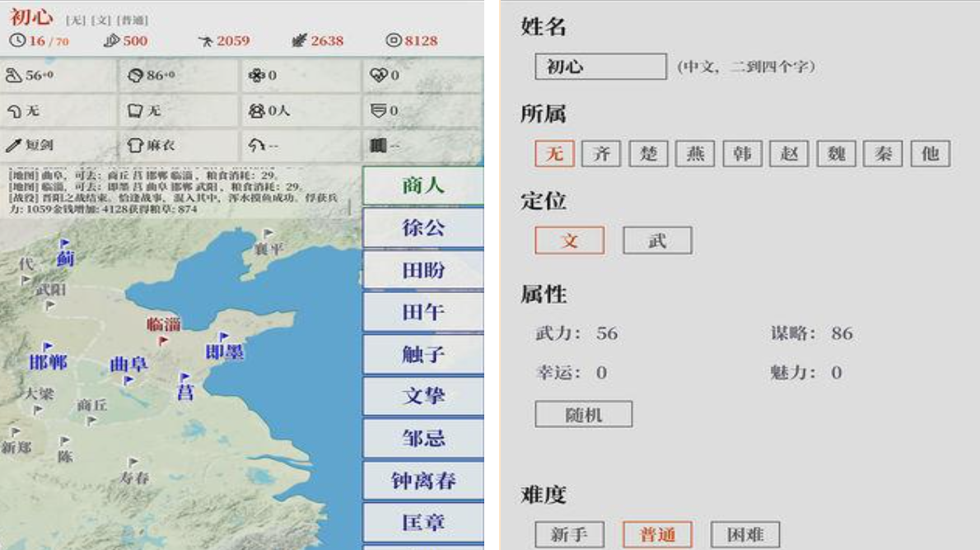Image resolution: width=980 pixels, height=550 pixels.
Task: Select faction 韩
Action: coord(743,153)
